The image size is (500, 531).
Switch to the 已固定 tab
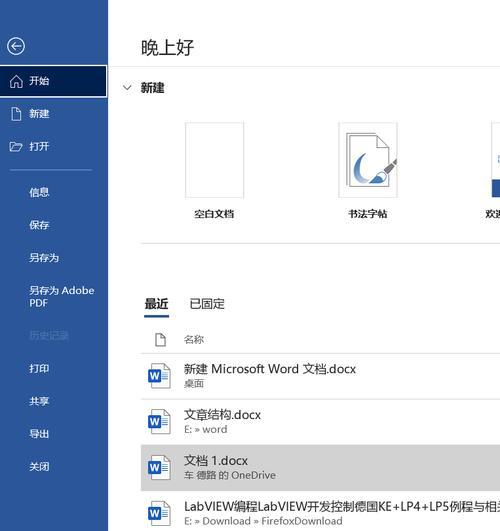point(207,304)
